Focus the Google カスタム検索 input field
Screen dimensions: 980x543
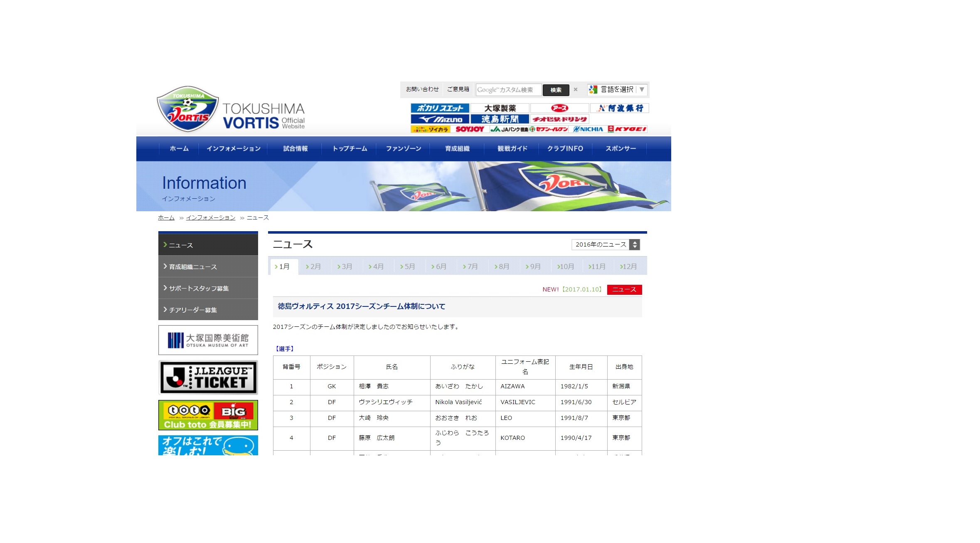click(508, 90)
